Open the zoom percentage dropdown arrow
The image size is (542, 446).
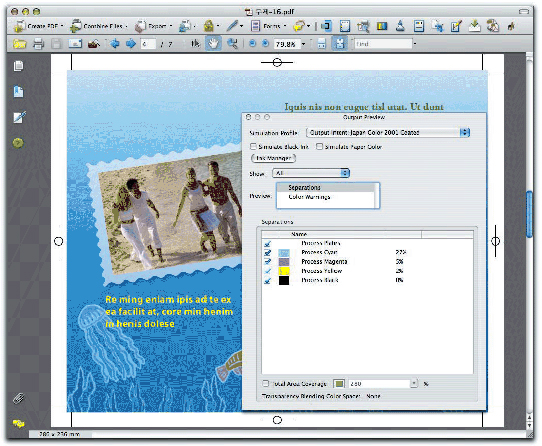pyautogui.click(x=303, y=44)
